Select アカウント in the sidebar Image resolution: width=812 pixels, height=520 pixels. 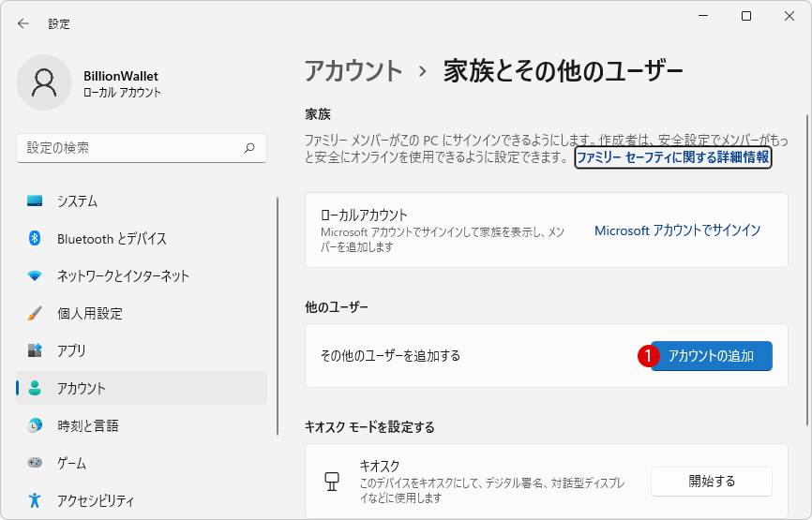click(x=142, y=388)
